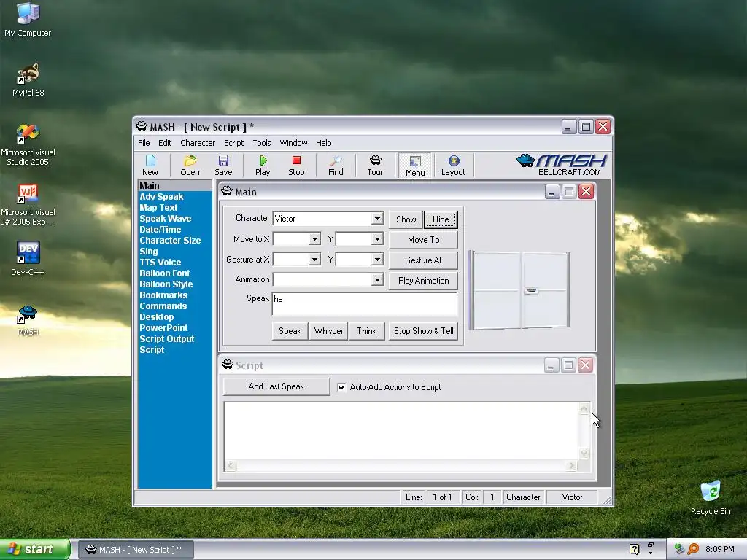Viewport: 747px width, 560px height.
Task: Click the Think button
Action: (x=366, y=331)
